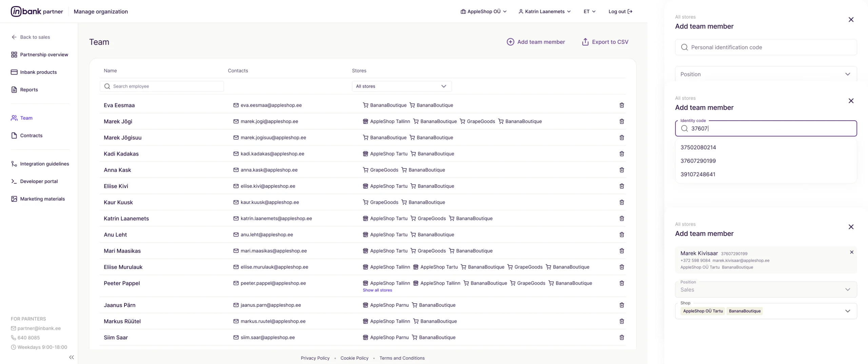The width and height of the screenshot is (868, 364).
Task: Click the Export to CSV upload icon
Action: (585, 42)
